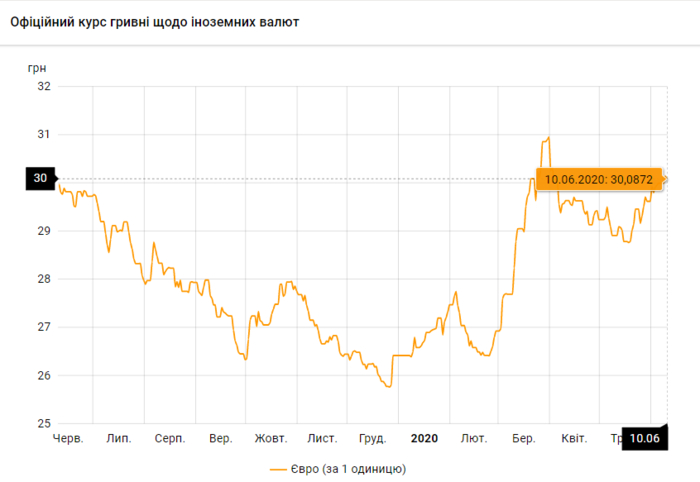Click the Черв. month label
Viewport: 700px width, 482px height.
(67, 438)
